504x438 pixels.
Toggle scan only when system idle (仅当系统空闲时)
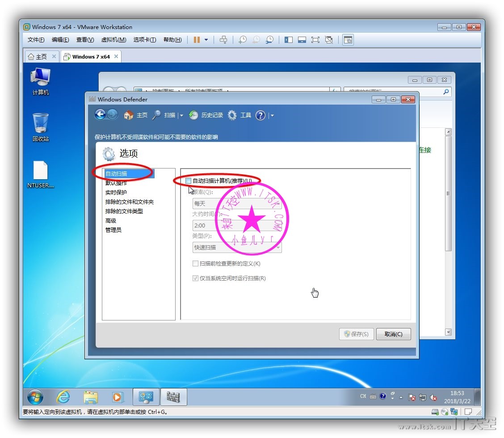click(x=195, y=278)
